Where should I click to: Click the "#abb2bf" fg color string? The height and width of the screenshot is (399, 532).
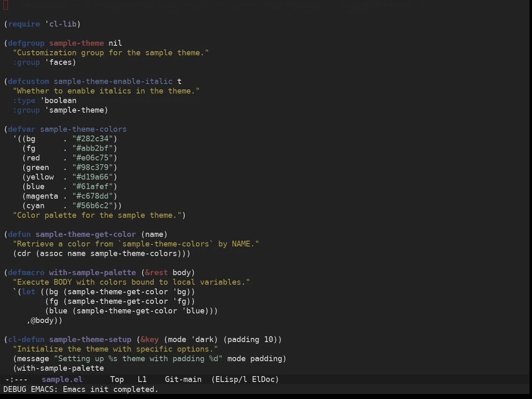(x=93, y=148)
